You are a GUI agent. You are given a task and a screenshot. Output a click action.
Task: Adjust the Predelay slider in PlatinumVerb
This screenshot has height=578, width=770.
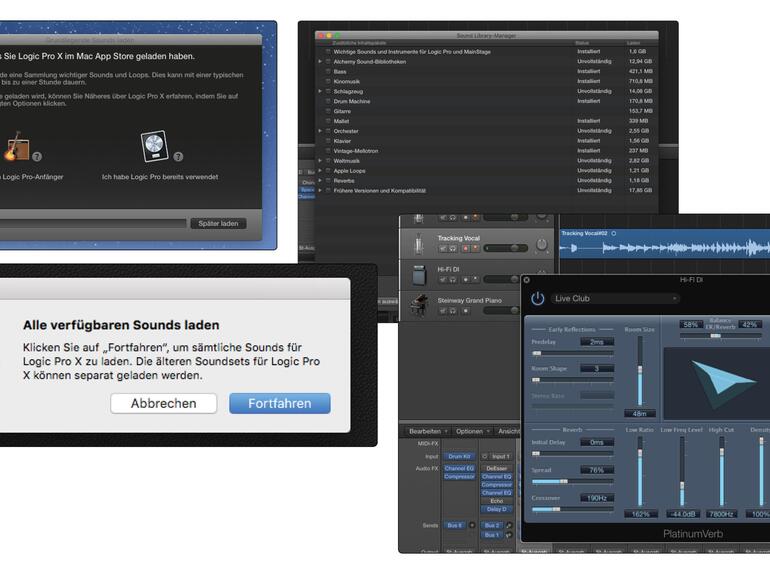[x=573, y=353]
